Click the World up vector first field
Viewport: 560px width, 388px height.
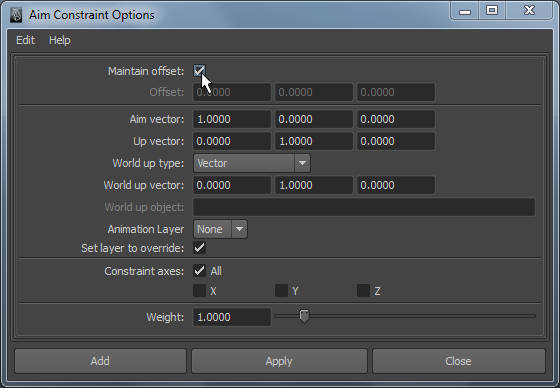point(232,185)
